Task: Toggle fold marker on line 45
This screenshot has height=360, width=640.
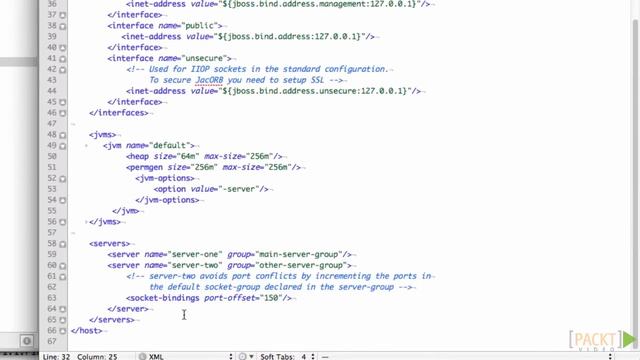Action: coord(62,102)
